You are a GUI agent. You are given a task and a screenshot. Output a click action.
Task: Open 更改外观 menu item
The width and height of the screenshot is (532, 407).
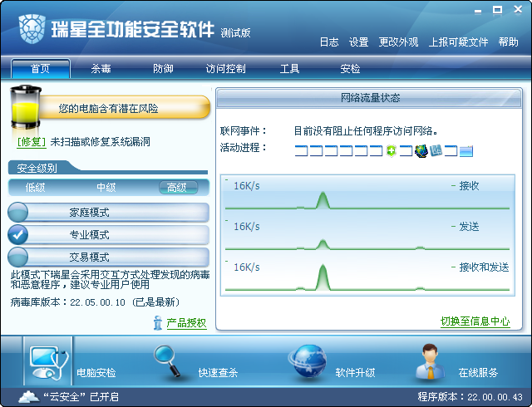coord(398,42)
